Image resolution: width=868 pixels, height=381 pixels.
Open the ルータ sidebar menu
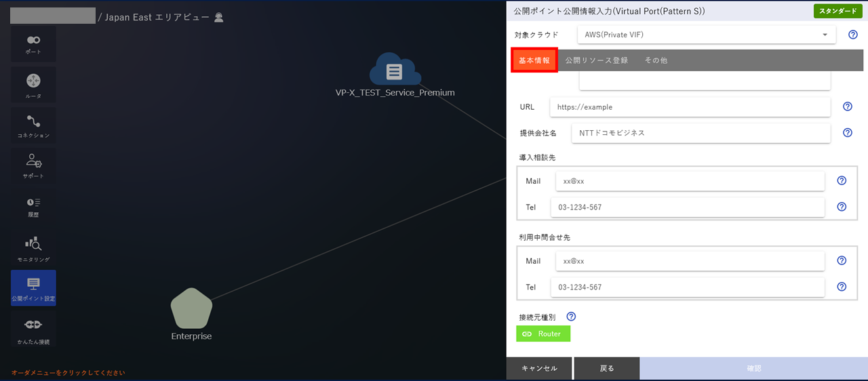pos(33,85)
